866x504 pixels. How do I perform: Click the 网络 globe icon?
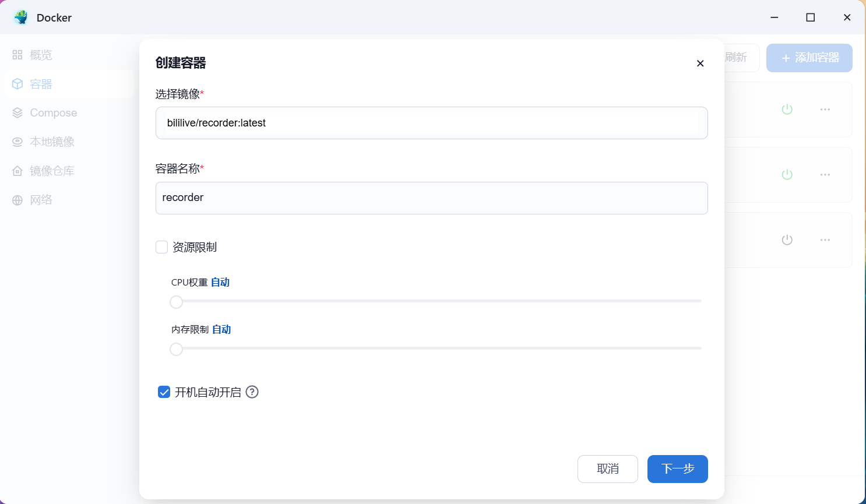point(17,200)
